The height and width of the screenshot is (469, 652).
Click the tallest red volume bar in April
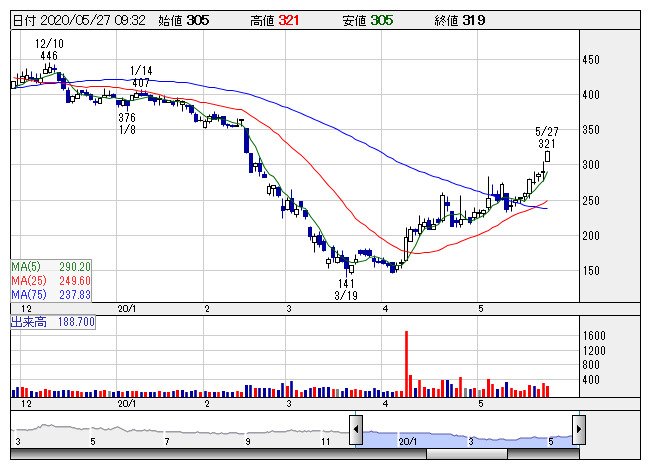[x=406, y=364]
